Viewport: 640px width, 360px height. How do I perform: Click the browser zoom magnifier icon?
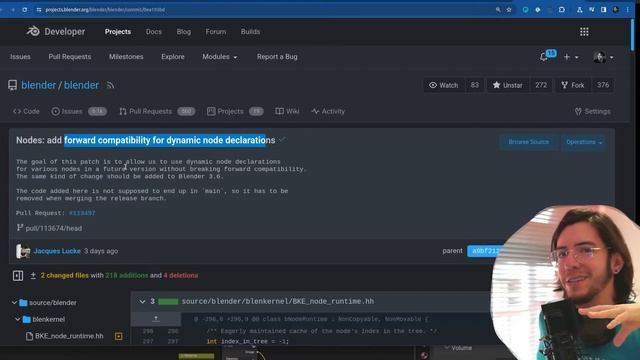tap(498, 9)
